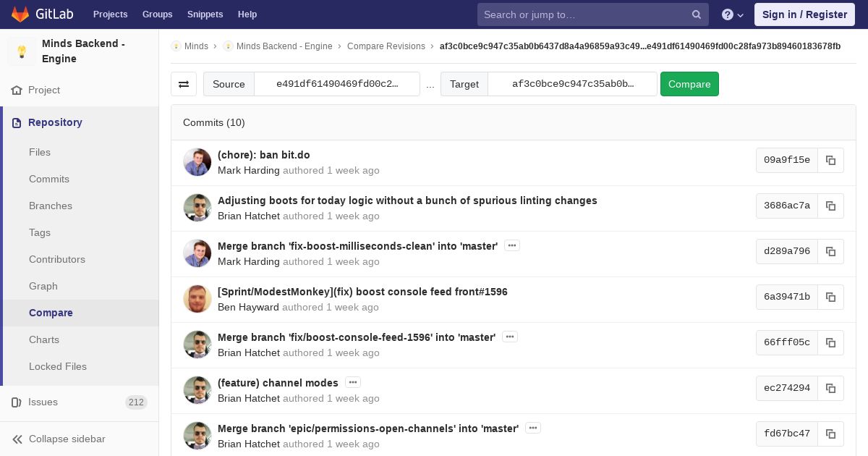Image resolution: width=868 pixels, height=456 pixels.
Task: Swap source and target revisions button
Action: pos(184,84)
